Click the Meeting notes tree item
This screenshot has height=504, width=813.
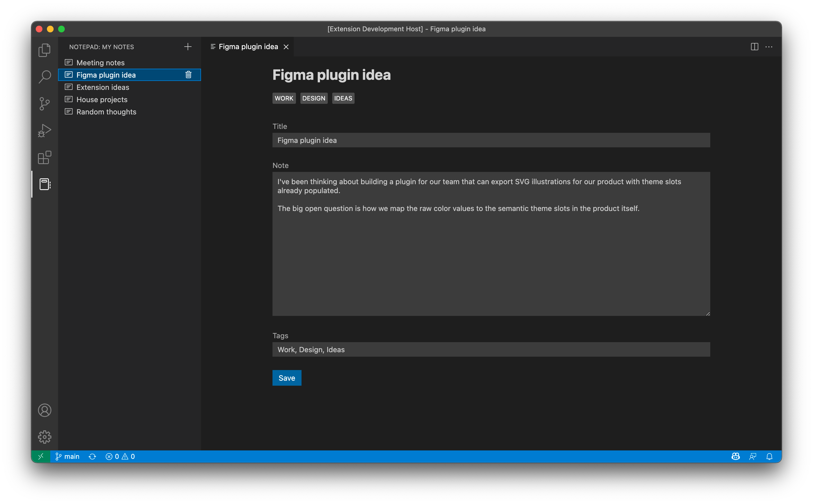pos(101,62)
